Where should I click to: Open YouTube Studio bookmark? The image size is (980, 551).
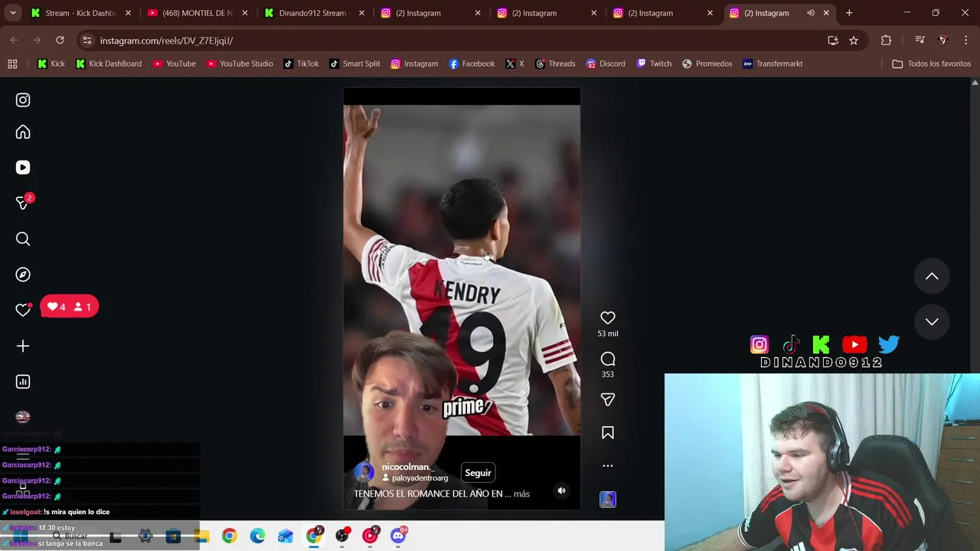tap(239, 64)
